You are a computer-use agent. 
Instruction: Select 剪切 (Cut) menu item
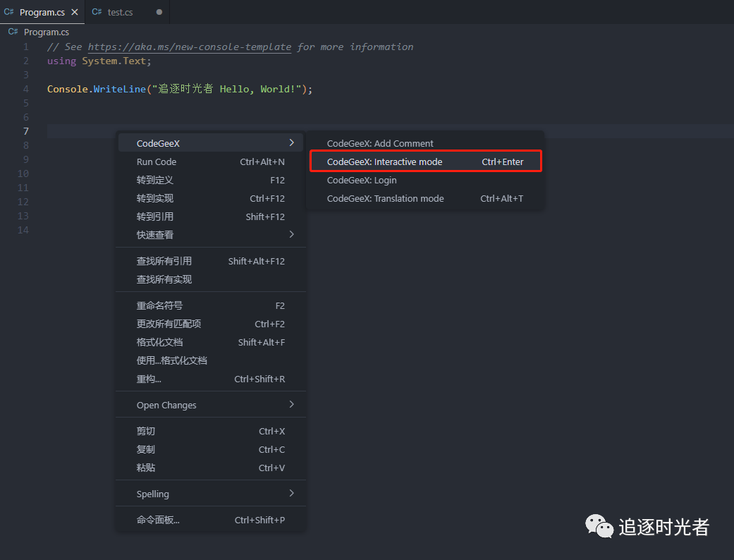(x=211, y=431)
